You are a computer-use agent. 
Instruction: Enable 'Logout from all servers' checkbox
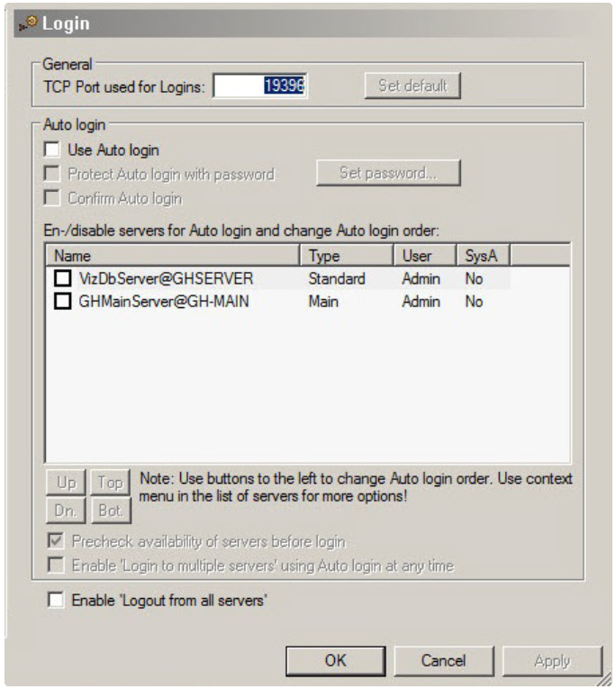[56, 600]
